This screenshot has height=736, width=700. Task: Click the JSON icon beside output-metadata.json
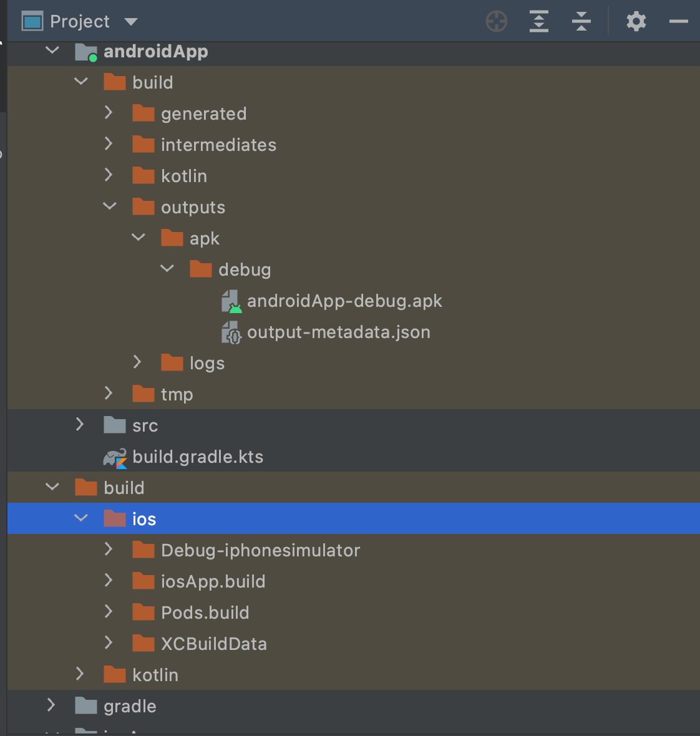pyautogui.click(x=231, y=332)
